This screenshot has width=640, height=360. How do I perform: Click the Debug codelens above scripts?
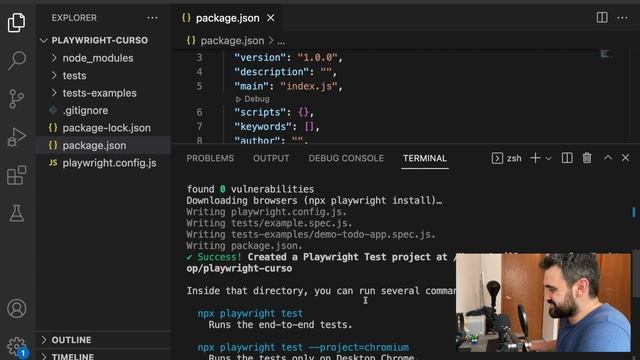click(253, 99)
